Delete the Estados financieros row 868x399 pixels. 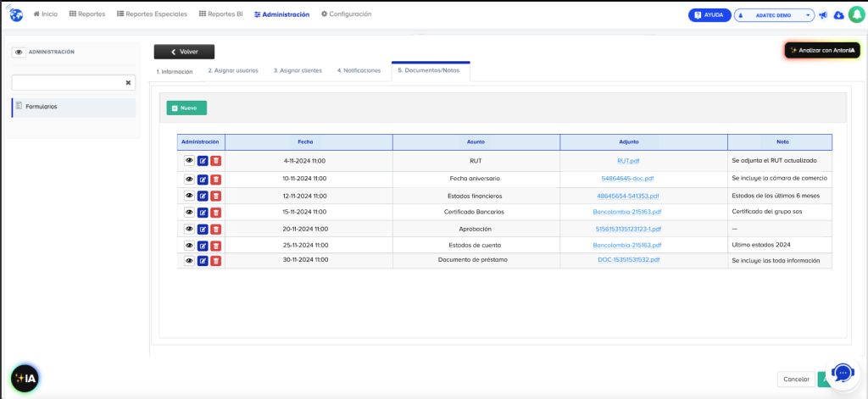tap(216, 196)
